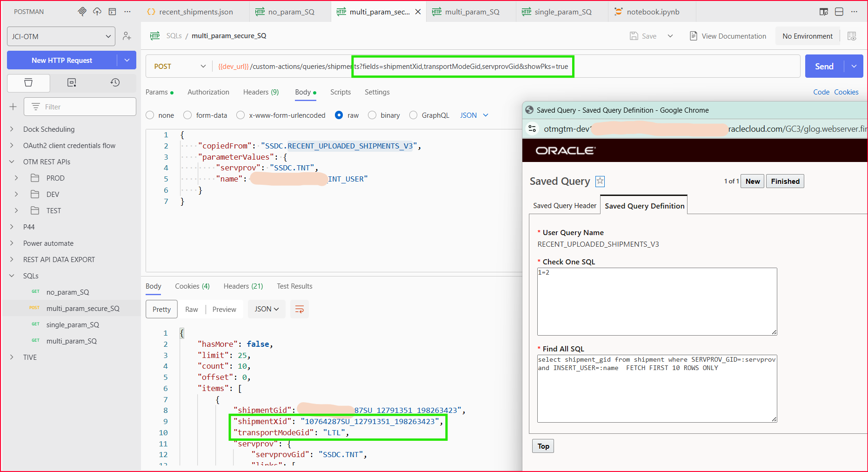Open the Scripts request tab
This screenshot has width=868, height=472.
click(341, 92)
